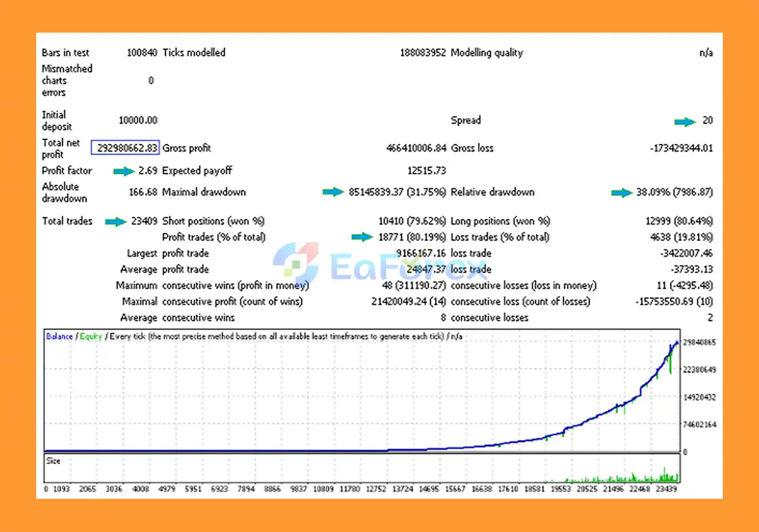Screen dimensions: 759x532
Task: Click the 23439 marker on horizontal axis
Action: (666, 489)
